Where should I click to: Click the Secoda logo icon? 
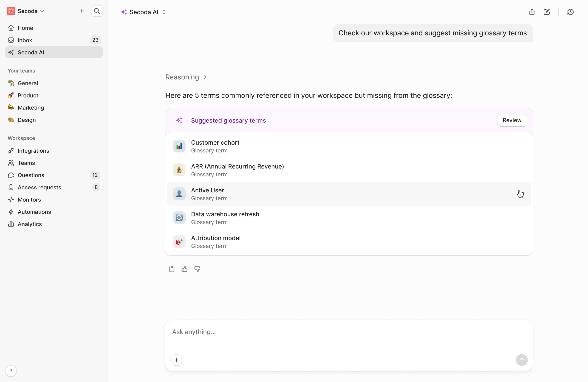[11, 11]
